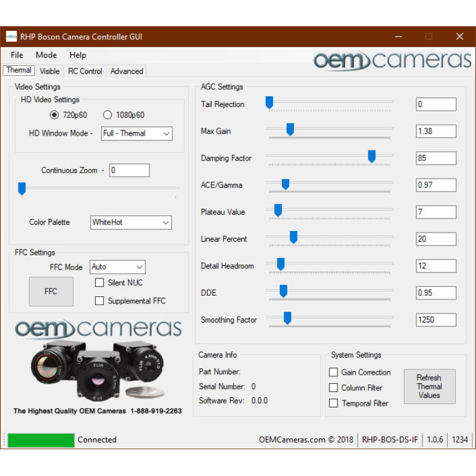Screen dimensions: 476x476
Task: Click the Detail Headroom value field
Action: 436,266
